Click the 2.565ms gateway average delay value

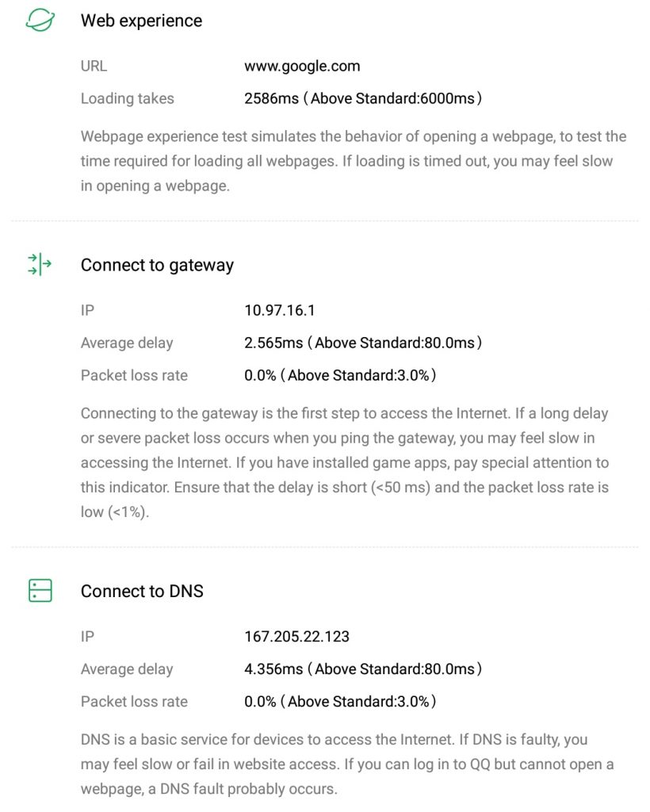pyautogui.click(x=363, y=343)
